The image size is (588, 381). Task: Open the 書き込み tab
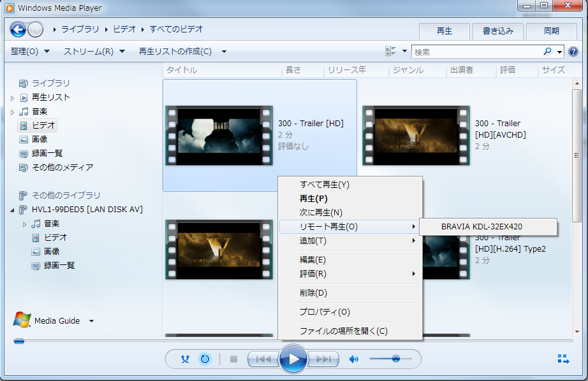click(498, 31)
